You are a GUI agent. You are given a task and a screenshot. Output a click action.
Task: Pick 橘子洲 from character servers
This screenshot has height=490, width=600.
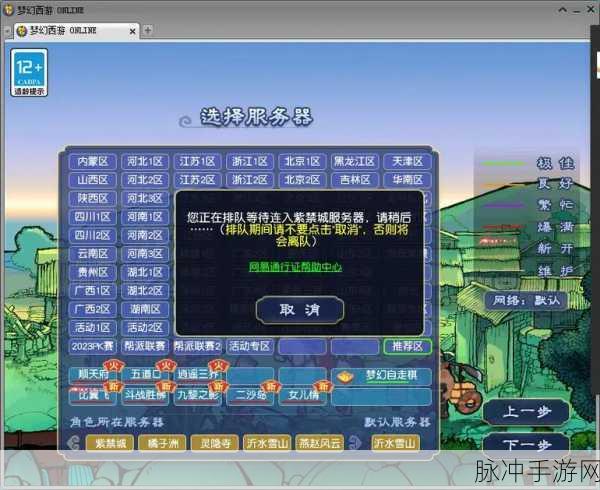point(162,443)
